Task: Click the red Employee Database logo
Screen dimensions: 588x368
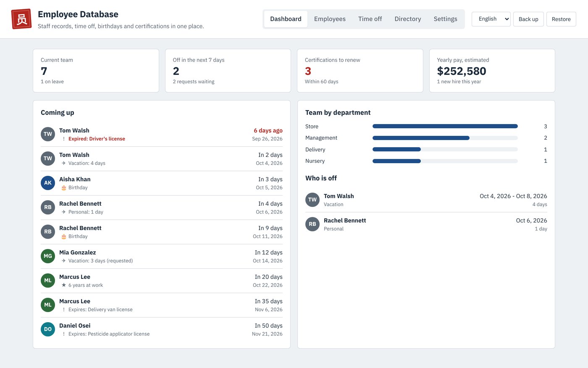Action: 21,19
